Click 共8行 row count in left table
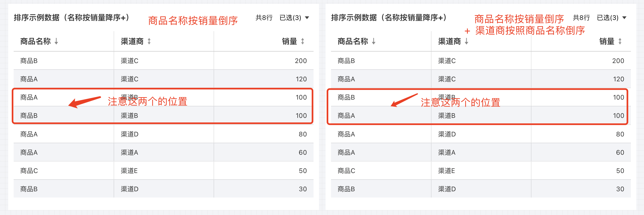 tap(264, 18)
